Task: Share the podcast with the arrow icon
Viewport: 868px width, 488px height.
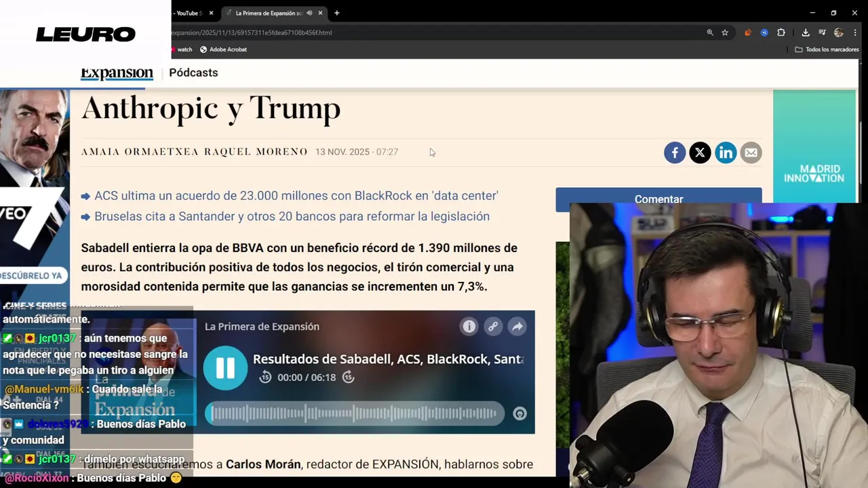Action: [517, 327]
